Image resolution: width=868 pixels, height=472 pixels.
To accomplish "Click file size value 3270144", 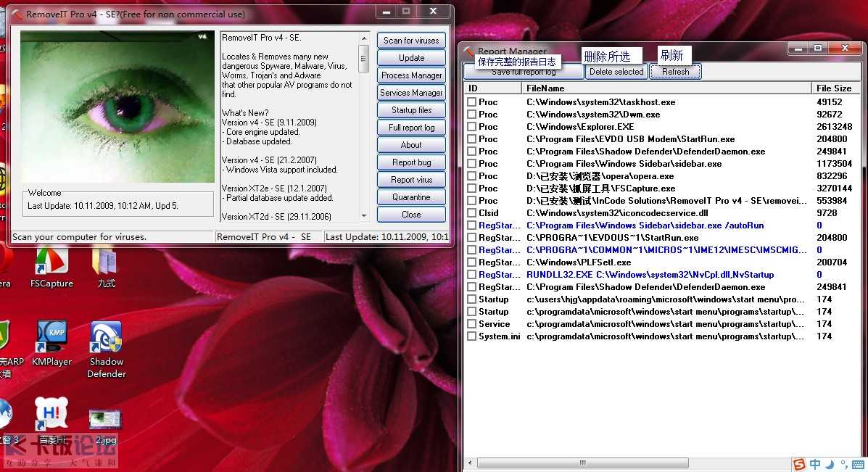I will [x=834, y=188].
